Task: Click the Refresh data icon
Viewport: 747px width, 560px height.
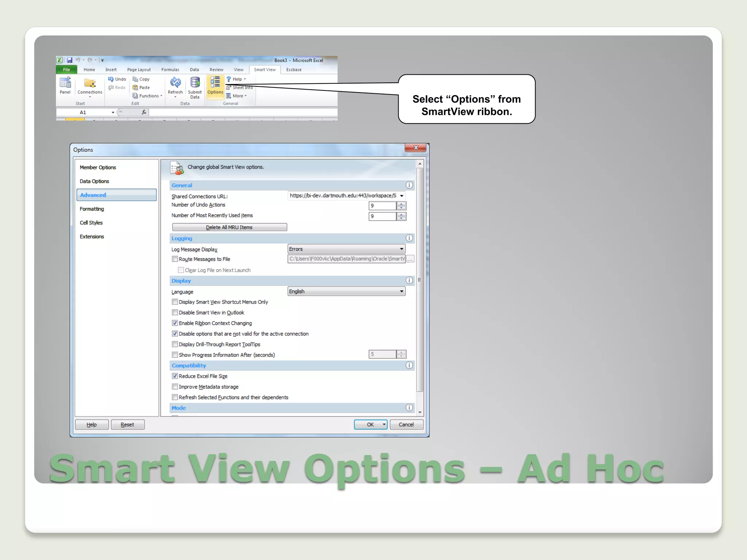Action: pyautogui.click(x=175, y=82)
